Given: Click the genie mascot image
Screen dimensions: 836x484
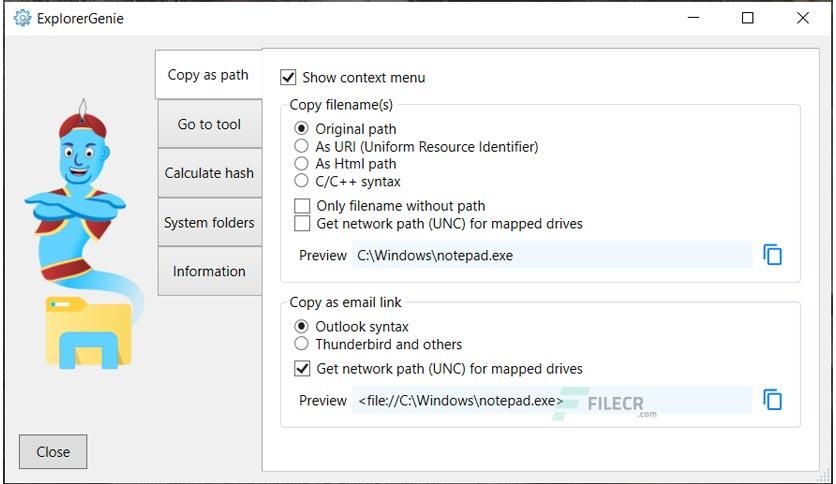Looking at the screenshot, I should 83,235.
